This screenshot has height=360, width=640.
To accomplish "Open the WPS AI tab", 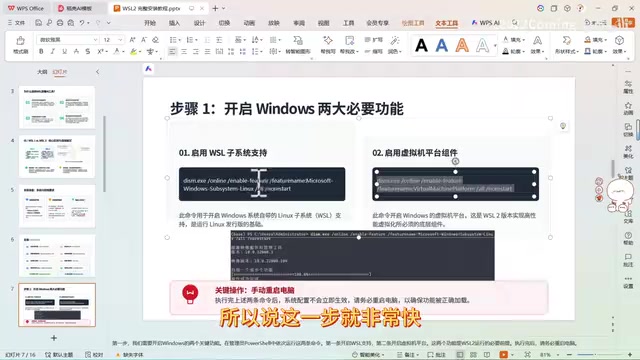I will (x=486, y=23).
